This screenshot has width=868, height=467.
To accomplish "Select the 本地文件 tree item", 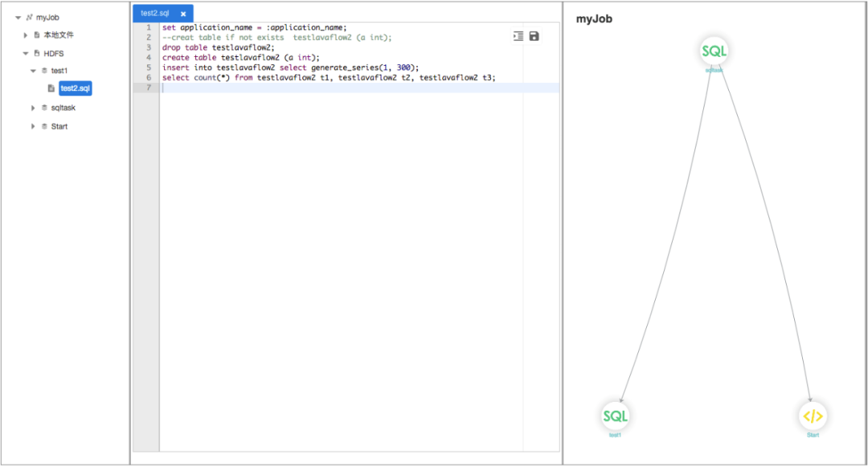I will coord(59,35).
